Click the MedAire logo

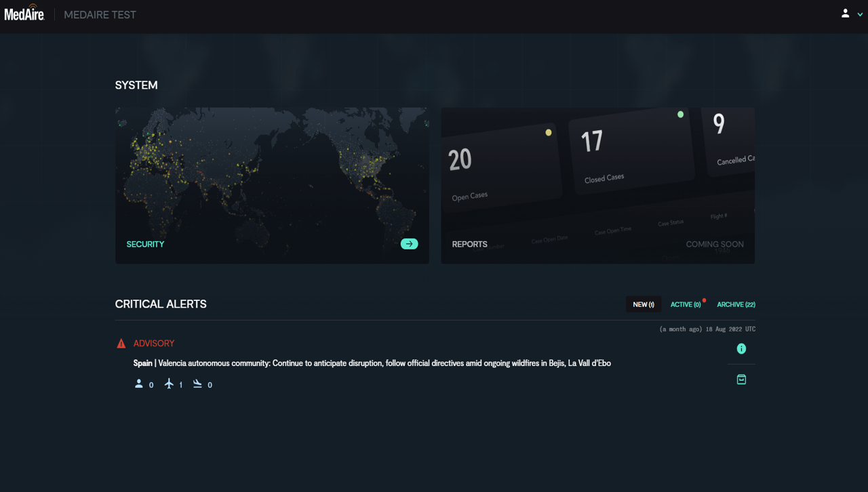click(x=24, y=14)
